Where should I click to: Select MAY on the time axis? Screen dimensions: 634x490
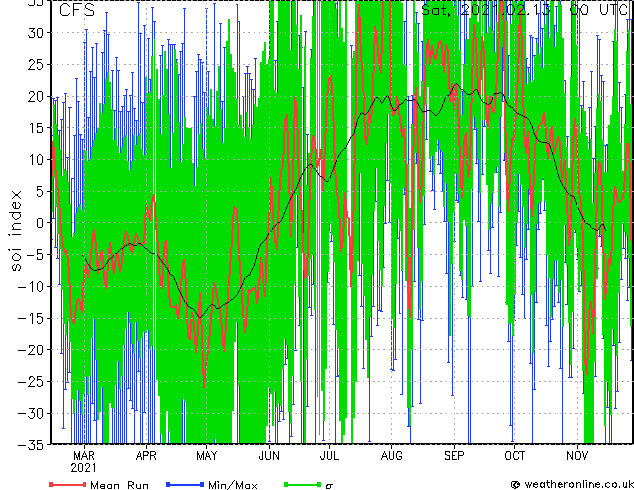coord(207,455)
